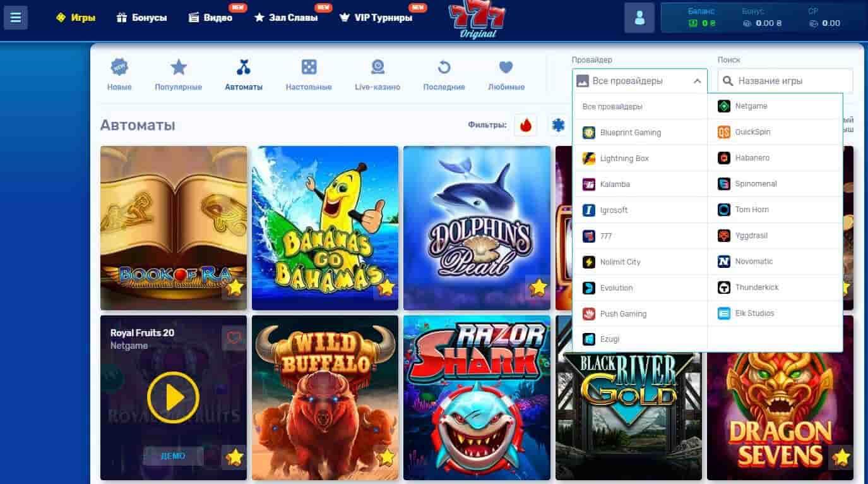This screenshot has width=868, height=484.
Task: Favorite Royal Fruits 20 with star
Action: click(x=235, y=457)
